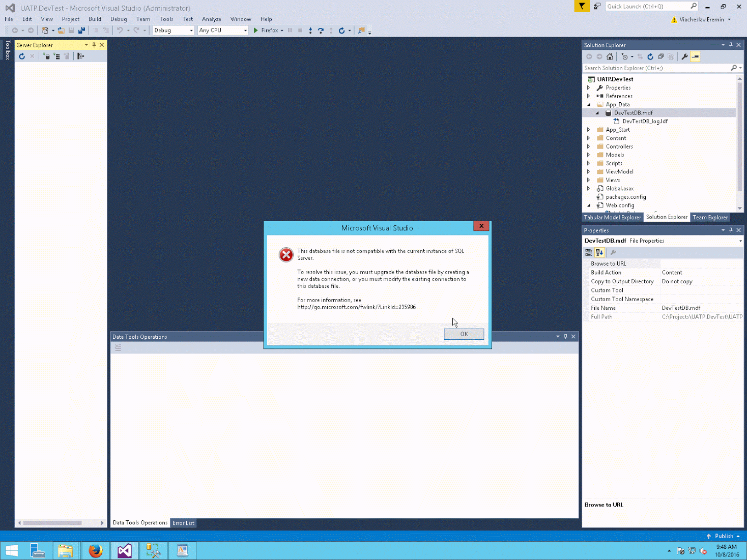Open Firefox from the taskbar
747x560 pixels.
(95, 551)
